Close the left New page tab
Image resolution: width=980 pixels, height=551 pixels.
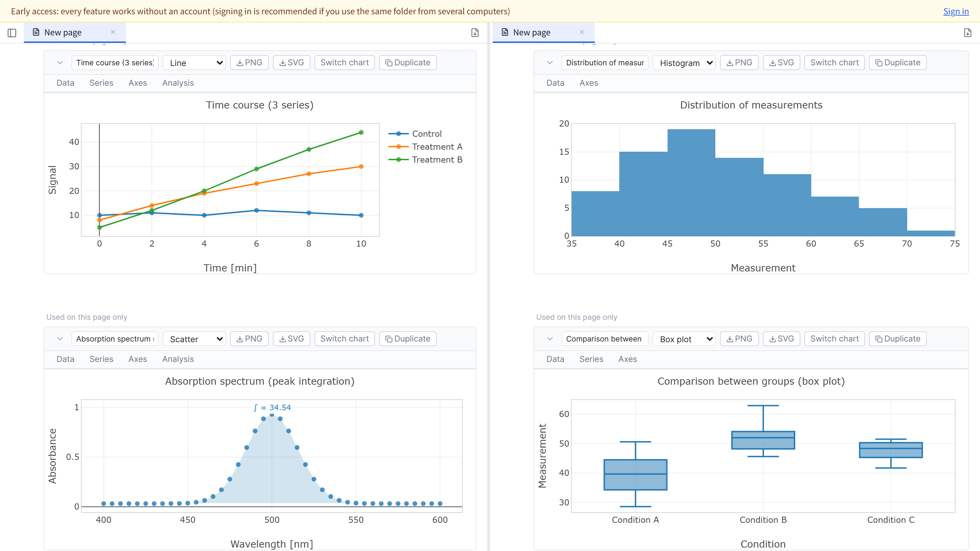[113, 32]
